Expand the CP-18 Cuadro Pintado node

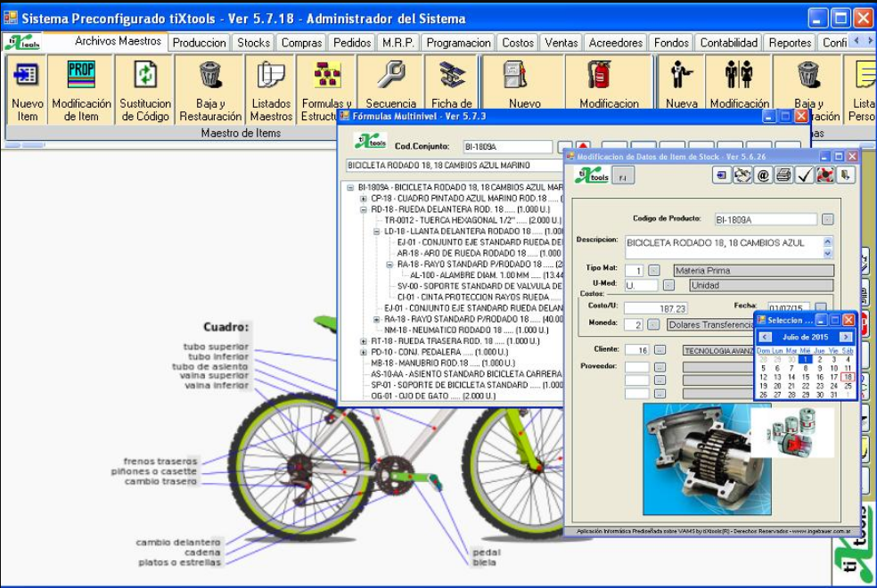364,199
